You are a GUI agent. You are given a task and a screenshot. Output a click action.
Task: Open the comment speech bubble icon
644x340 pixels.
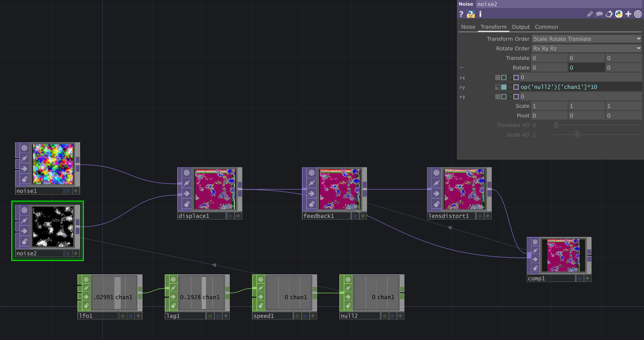(x=599, y=14)
